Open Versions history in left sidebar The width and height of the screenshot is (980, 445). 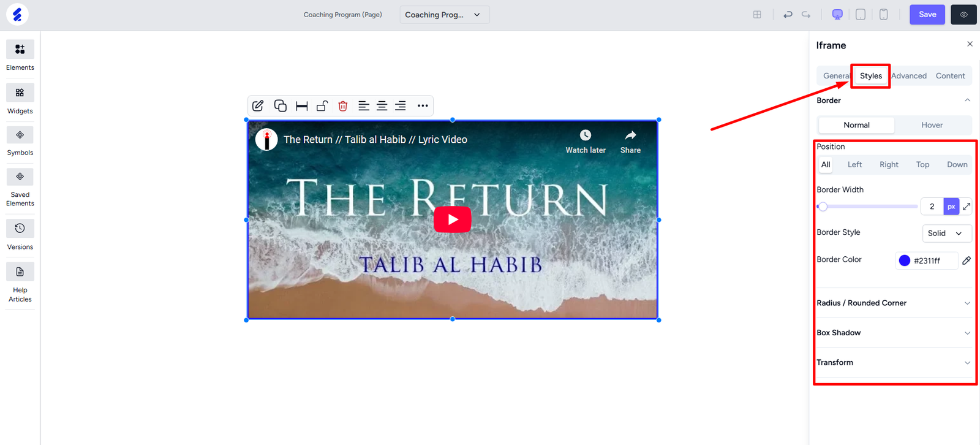click(x=20, y=235)
